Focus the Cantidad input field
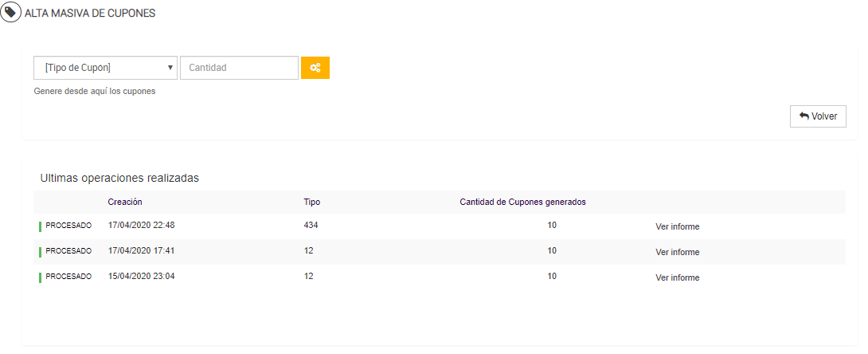 click(239, 68)
